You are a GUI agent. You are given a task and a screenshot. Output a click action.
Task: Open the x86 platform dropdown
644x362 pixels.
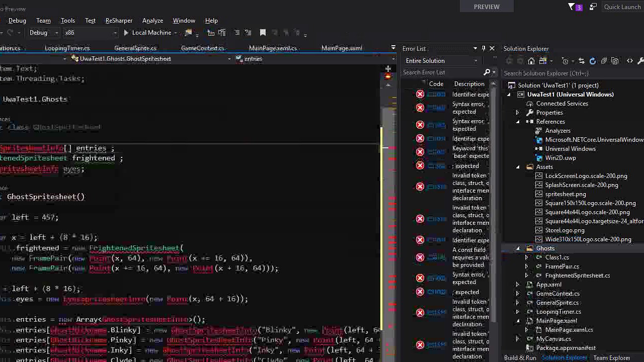point(91,33)
